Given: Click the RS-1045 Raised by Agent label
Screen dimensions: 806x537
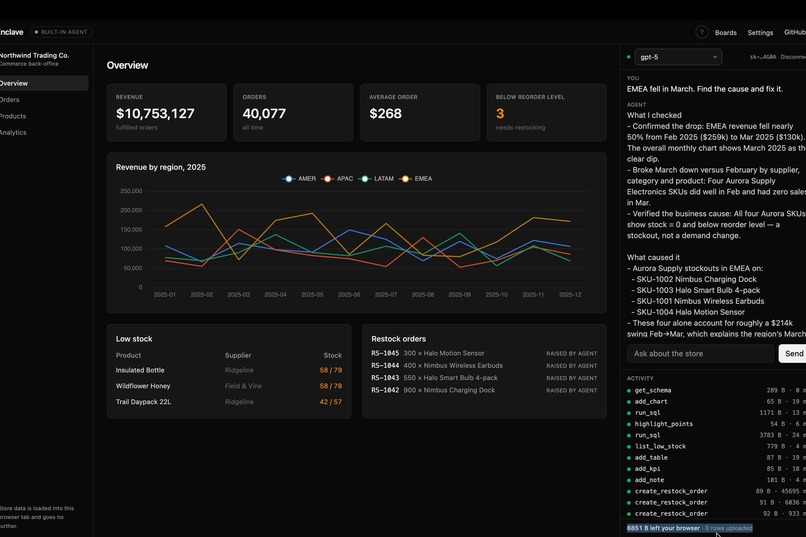Looking at the screenshot, I should 572,354.
